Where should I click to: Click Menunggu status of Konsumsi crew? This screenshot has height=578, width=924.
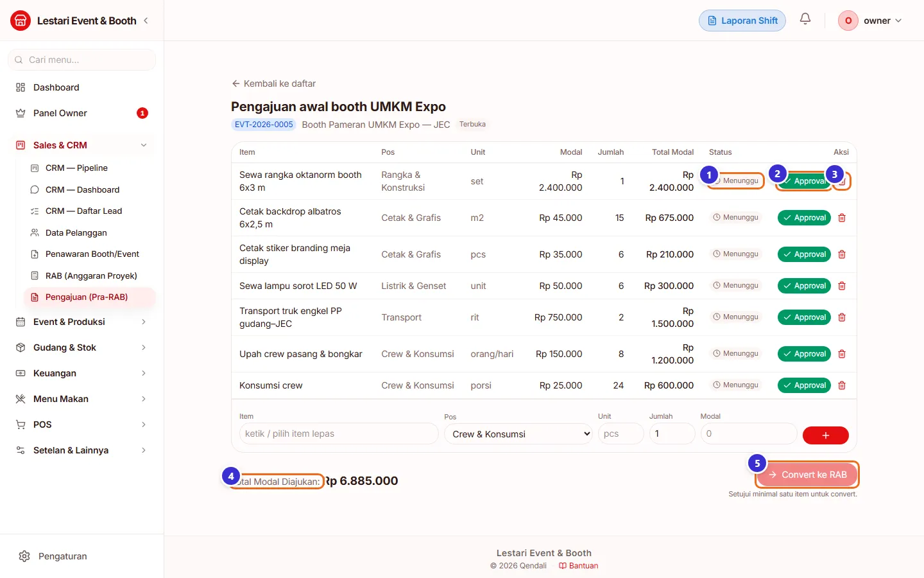pyautogui.click(x=735, y=385)
